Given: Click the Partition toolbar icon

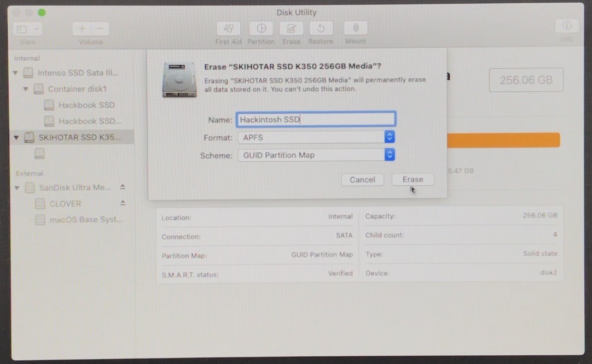Looking at the screenshot, I should click(262, 28).
